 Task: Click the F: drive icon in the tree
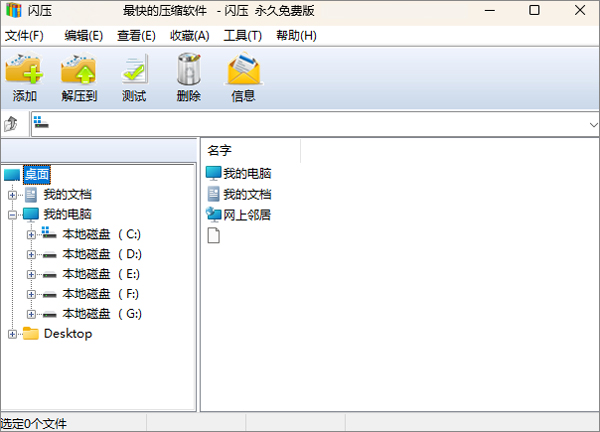[50, 295]
